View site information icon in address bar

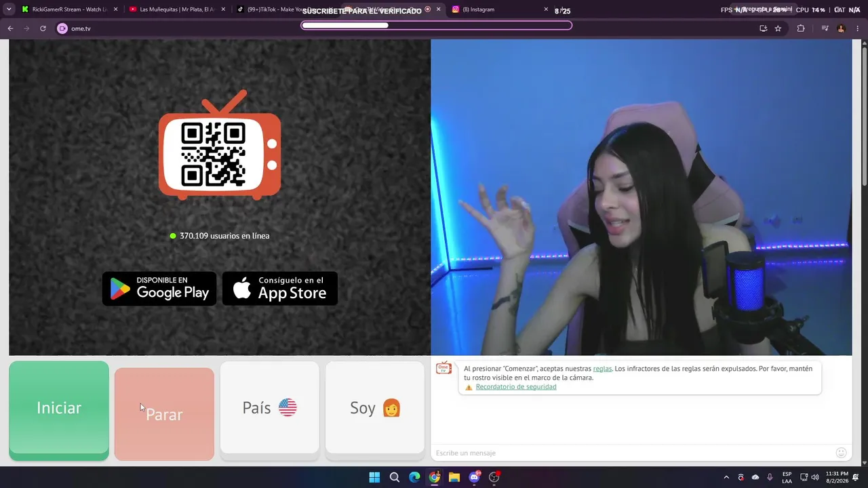[62, 28]
